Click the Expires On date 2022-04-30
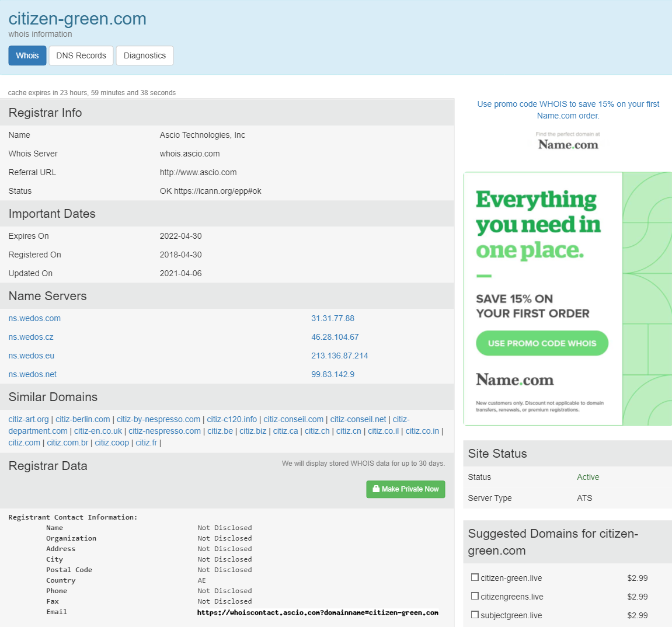 (x=181, y=236)
